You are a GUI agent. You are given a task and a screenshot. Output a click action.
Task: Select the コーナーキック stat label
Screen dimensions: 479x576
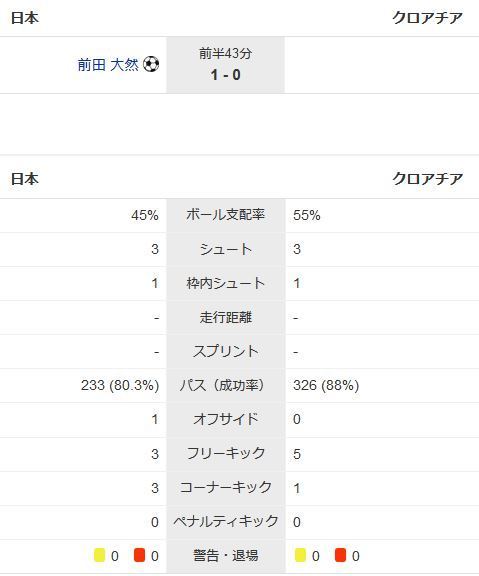pos(226,487)
